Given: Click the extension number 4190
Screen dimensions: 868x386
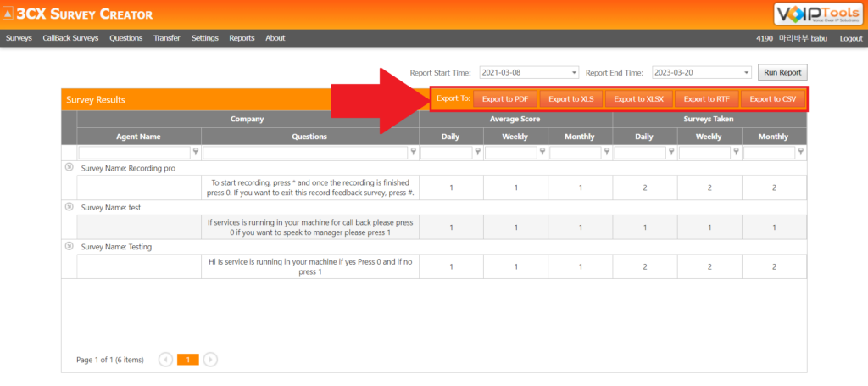Looking at the screenshot, I should click(x=765, y=38).
